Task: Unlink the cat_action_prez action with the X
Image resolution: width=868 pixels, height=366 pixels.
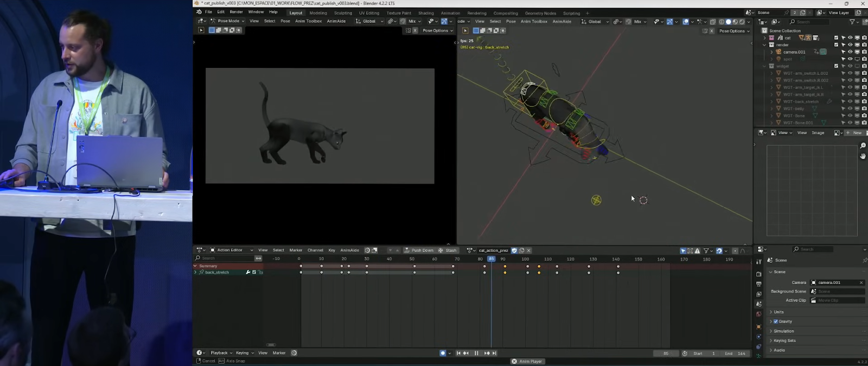Action: [x=528, y=250]
